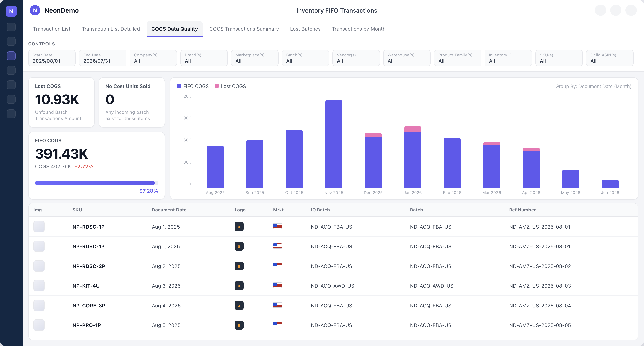Sort by the IO Batch column header
644x346 pixels.
pos(320,210)
